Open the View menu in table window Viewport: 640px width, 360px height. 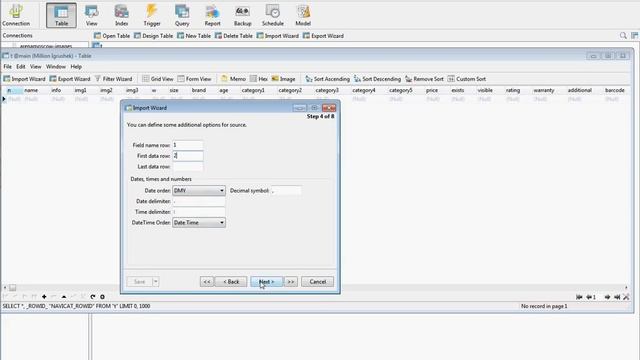tap(36, 67)
